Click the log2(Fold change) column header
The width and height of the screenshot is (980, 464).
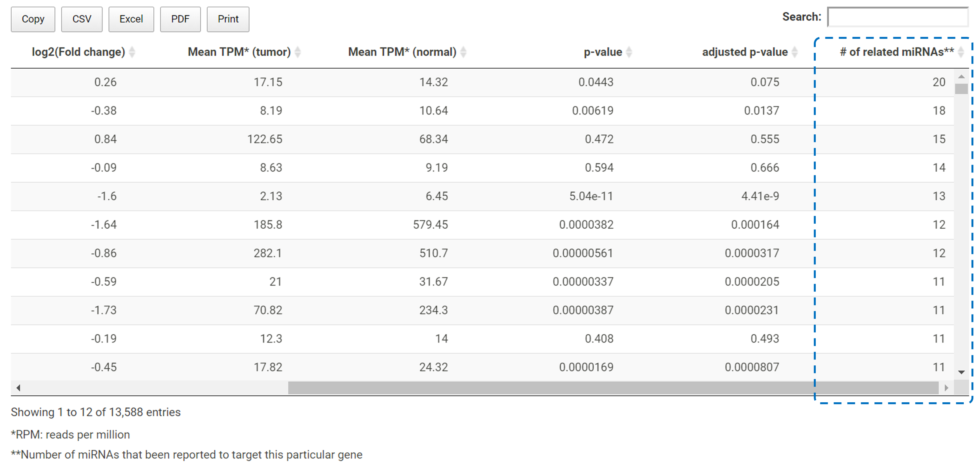tap(78, 52)
